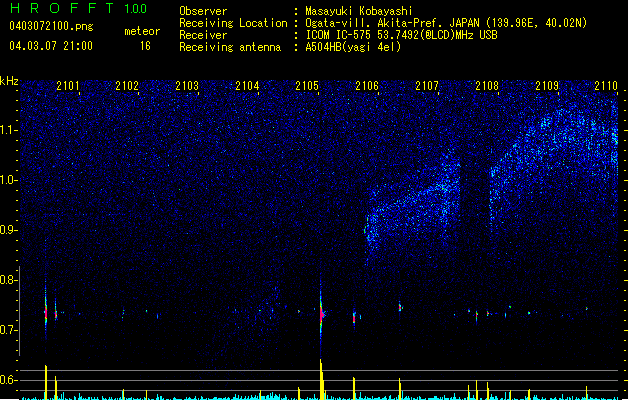The width and height of the screenshot is (629, 400).
Task: Click the 'meteor' label
Action: (142, 31)
